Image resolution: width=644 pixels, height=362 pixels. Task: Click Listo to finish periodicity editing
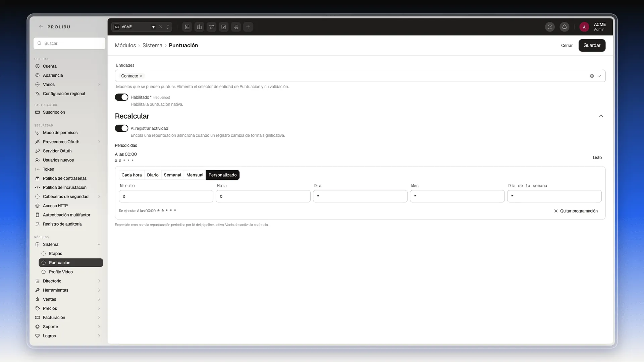[597, 158]
